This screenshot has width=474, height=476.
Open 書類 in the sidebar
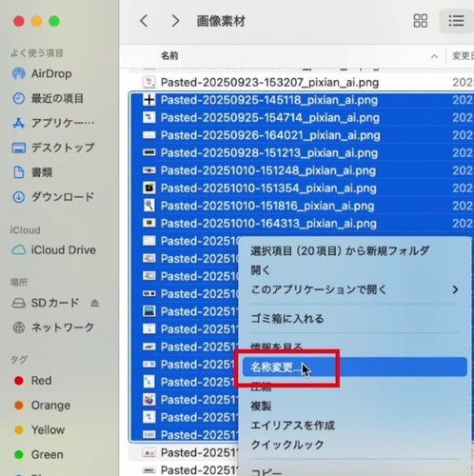tap(32, 172)
